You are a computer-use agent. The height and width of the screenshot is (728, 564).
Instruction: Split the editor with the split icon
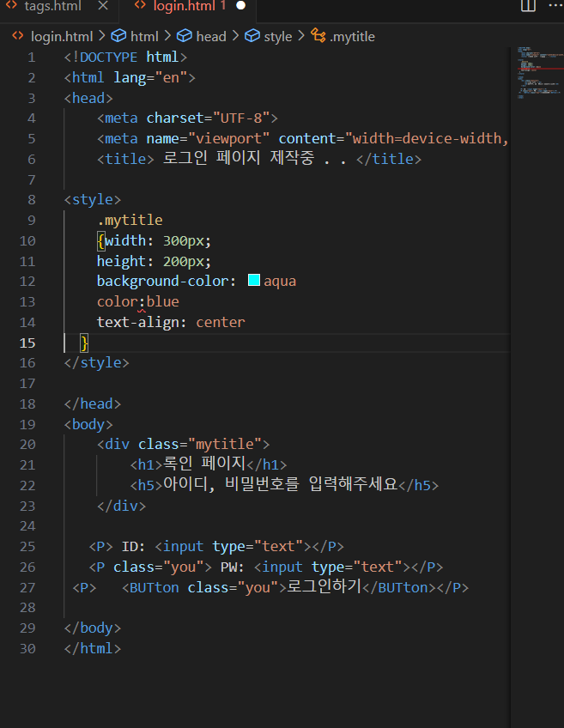click(x=528, y=5)
